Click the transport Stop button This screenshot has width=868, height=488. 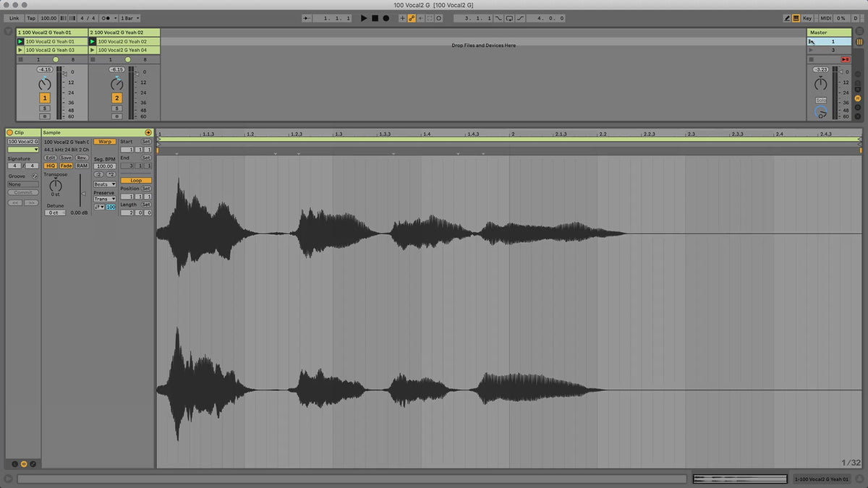tap(375, 18)
